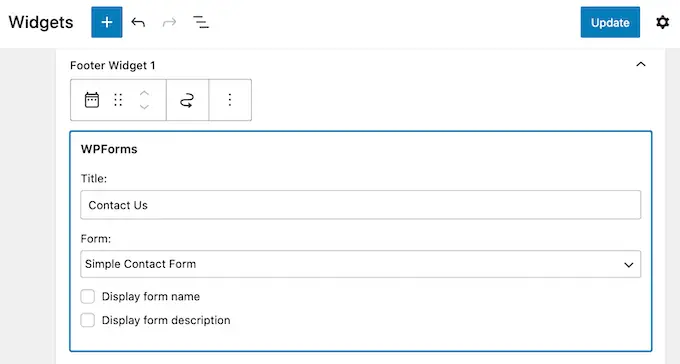Click the blue add block plus button

pos(107,22)
